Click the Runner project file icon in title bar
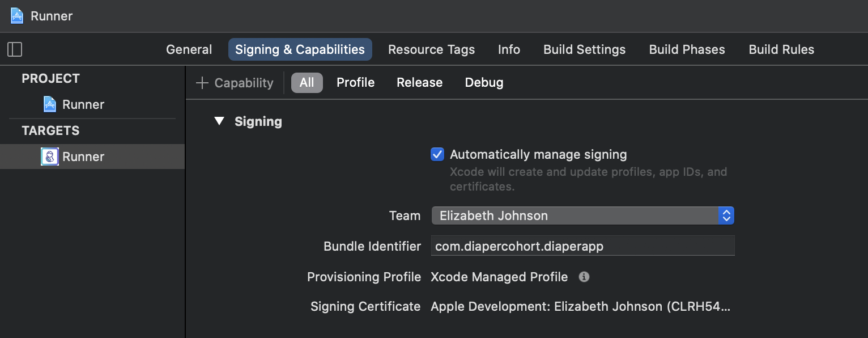 [17, 16]
